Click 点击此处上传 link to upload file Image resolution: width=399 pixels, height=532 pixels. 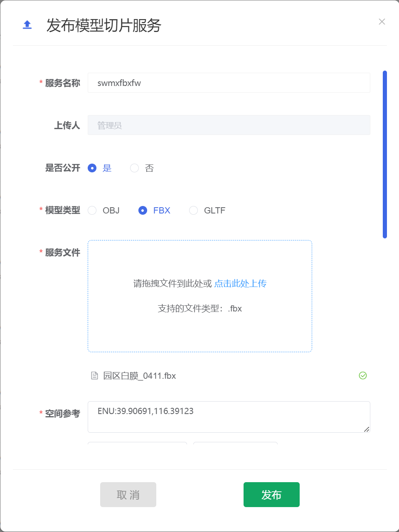tap(240, 284)
